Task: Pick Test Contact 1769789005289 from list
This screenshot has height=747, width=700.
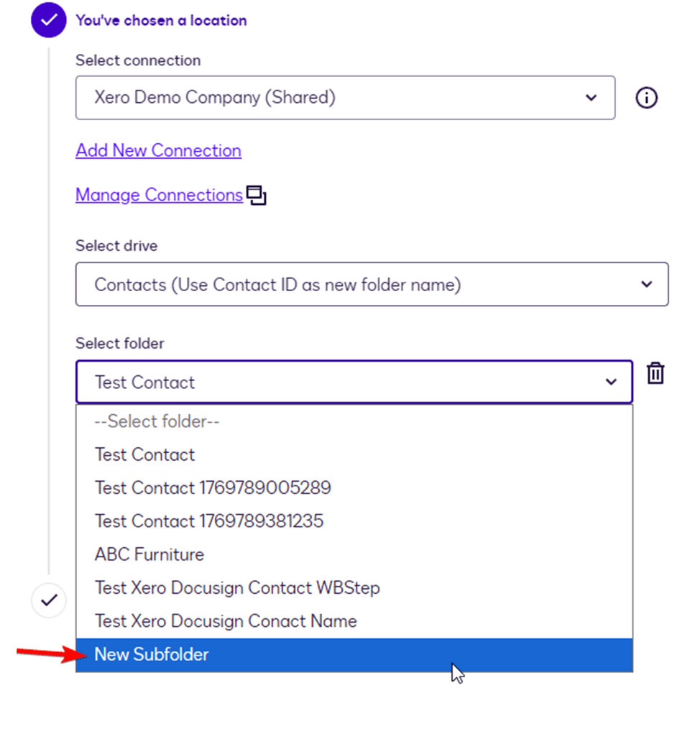Action: (213, 488)
